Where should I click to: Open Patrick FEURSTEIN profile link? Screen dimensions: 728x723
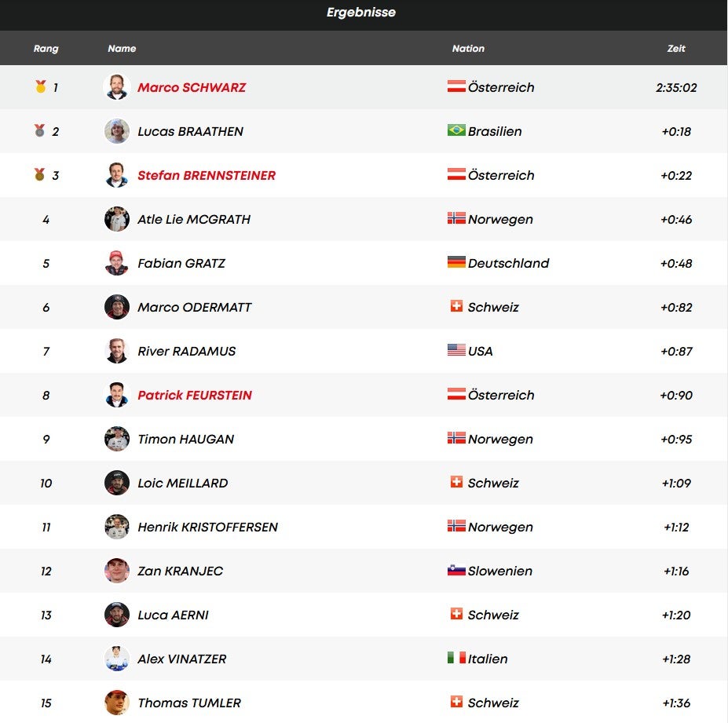(195, 395)
